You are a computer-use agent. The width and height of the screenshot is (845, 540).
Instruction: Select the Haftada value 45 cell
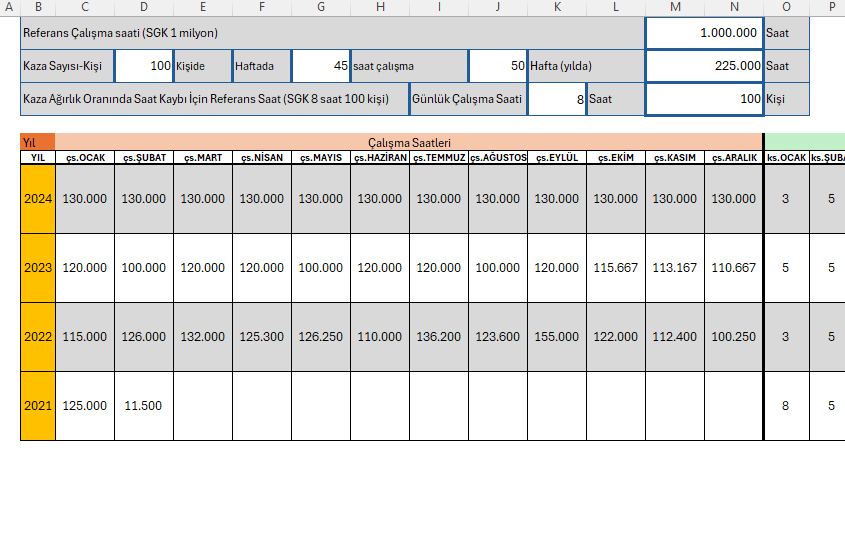pos(321,66)
